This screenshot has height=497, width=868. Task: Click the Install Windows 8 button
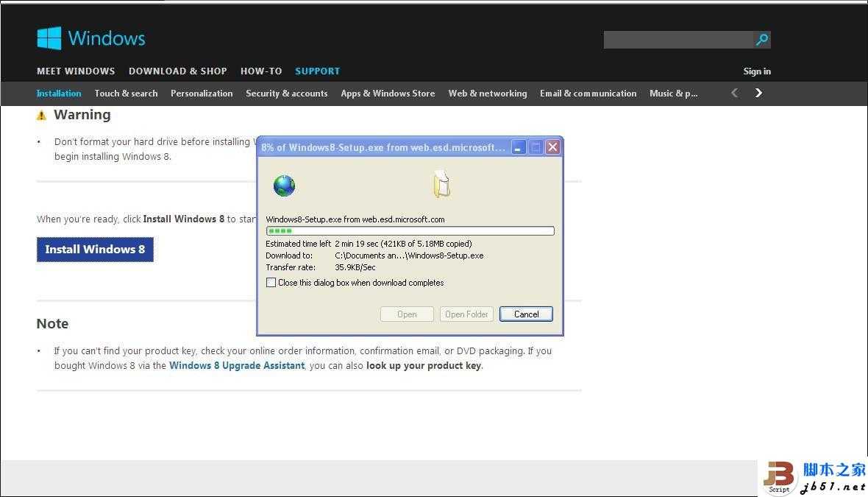pos(95,250)
